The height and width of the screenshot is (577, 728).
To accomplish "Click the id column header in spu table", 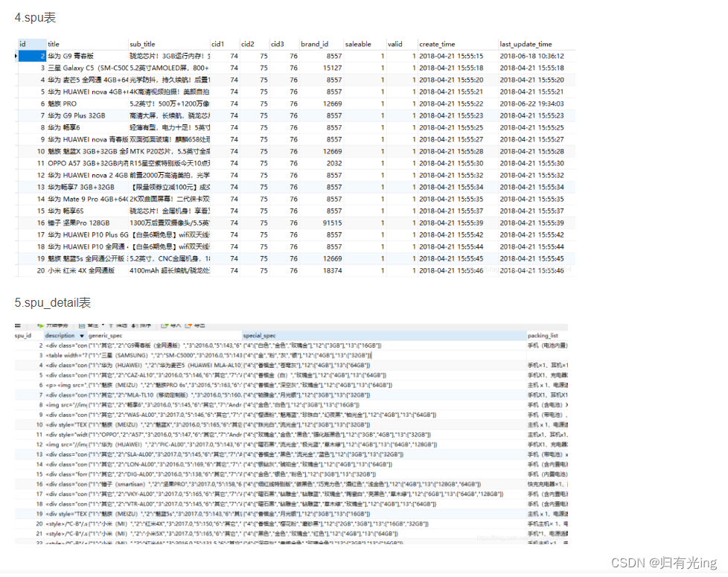I will (32, 44).
